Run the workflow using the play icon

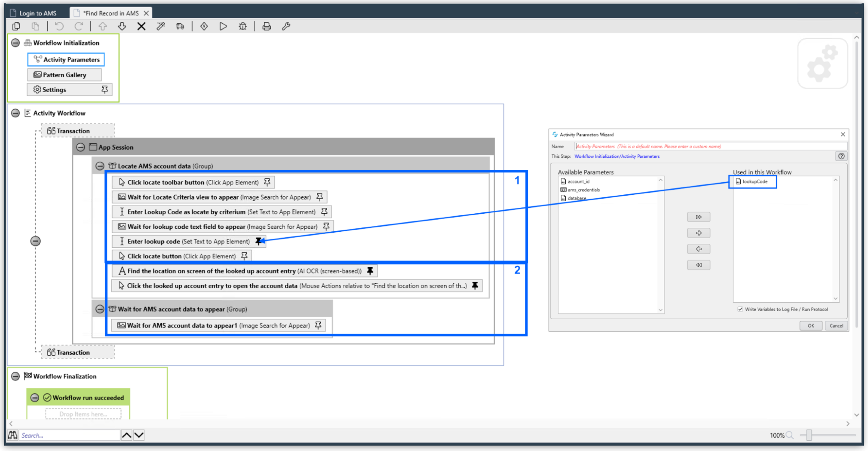pos(223,26)
